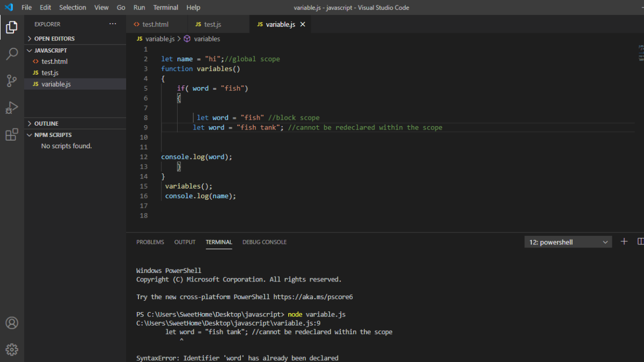The height and width of the screenshot is (362, 644).
Task: Click the Accounts icon
Action: 11,323
